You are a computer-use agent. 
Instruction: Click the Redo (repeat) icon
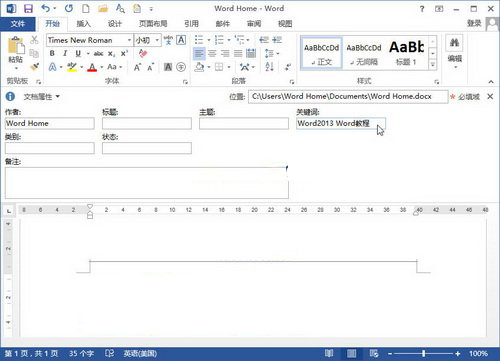pos(69,8)
